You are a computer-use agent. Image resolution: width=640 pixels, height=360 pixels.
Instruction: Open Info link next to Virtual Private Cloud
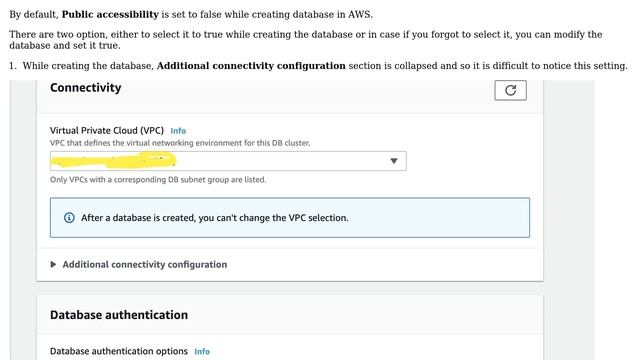178,131
